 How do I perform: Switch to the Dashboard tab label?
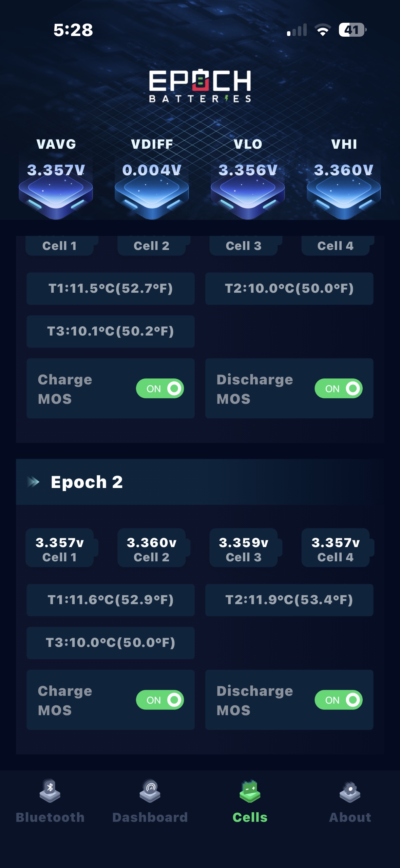tap(150, 817)
